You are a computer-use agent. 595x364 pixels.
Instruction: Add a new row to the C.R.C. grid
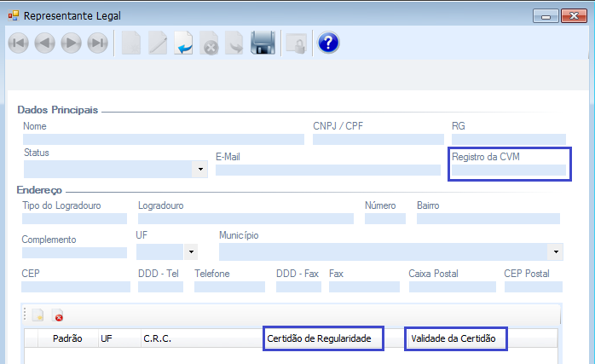coord(38,315)
